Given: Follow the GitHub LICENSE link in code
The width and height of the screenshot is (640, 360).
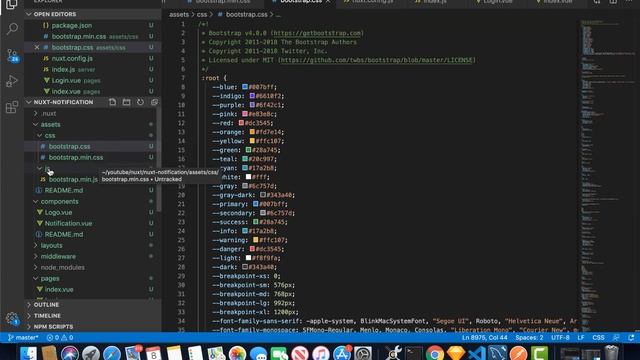Looking at the screenshot, I should click(x=376, y=60).
